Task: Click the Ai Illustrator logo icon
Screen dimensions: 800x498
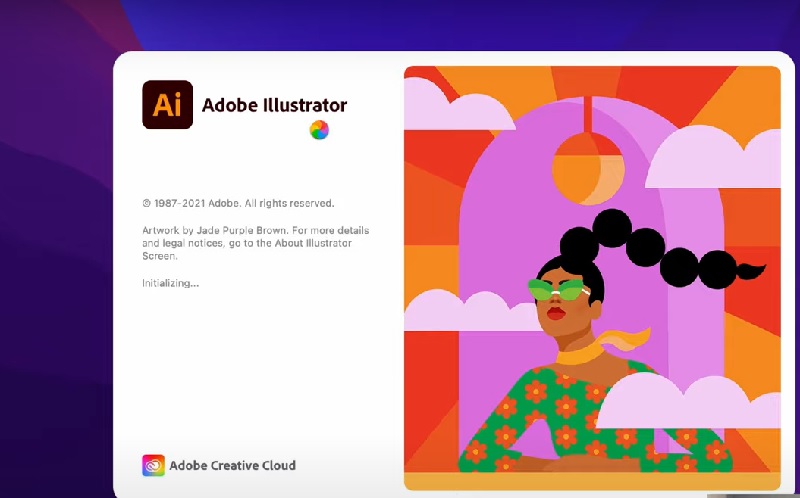Action: (167, 105)
